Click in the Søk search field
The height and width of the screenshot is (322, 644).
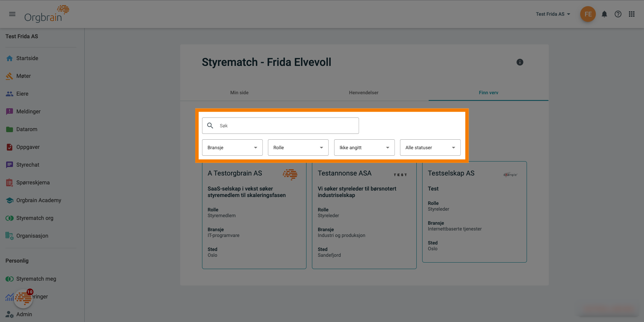[281, 126]
